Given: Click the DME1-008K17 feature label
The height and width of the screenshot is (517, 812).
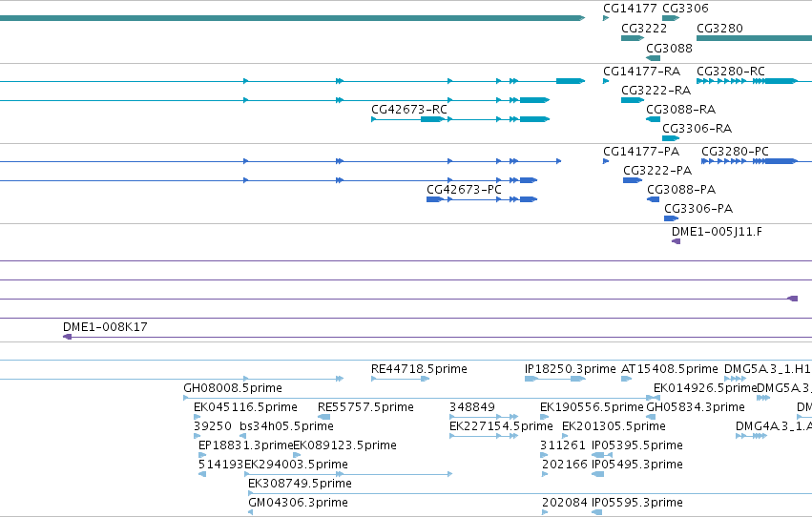Looking at the screenshot, I should [x=105, y=327].
